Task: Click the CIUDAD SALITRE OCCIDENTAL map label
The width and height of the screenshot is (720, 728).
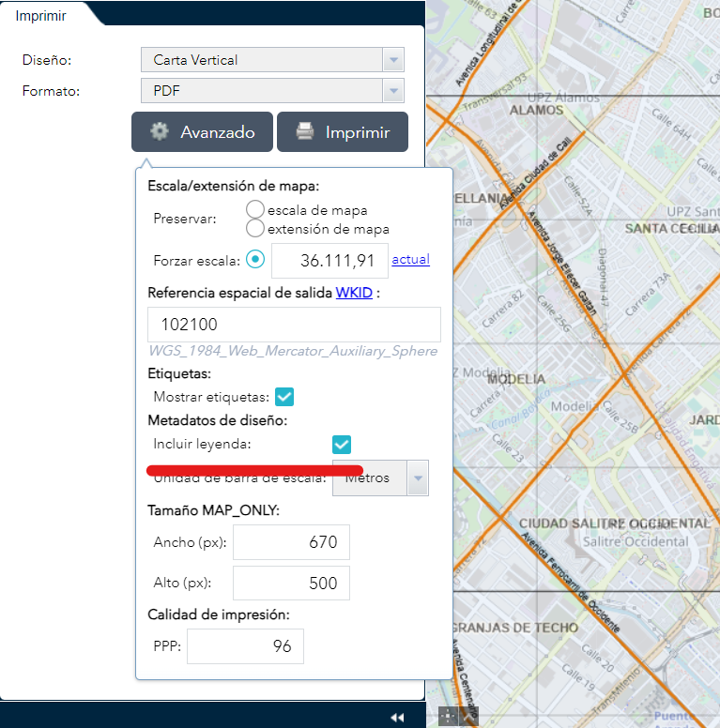Action: [615, 523]
